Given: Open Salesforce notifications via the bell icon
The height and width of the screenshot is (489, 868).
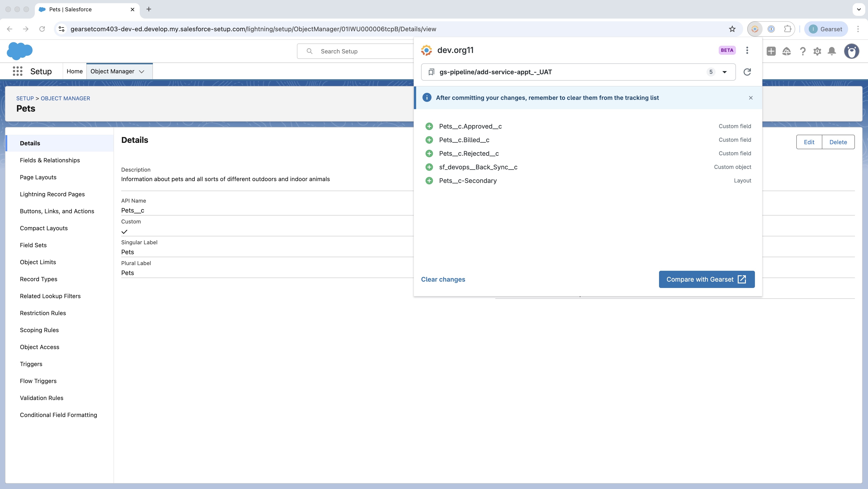Looking at the screenshot, I should pos(832,51).
